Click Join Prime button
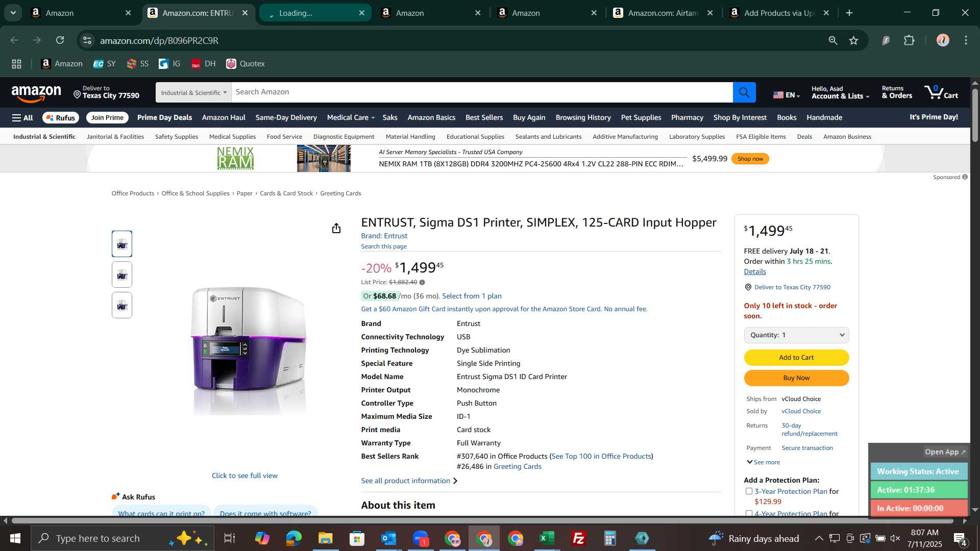Image resolution: width=980 pixels, height=551 pixels. click(107, 118)
